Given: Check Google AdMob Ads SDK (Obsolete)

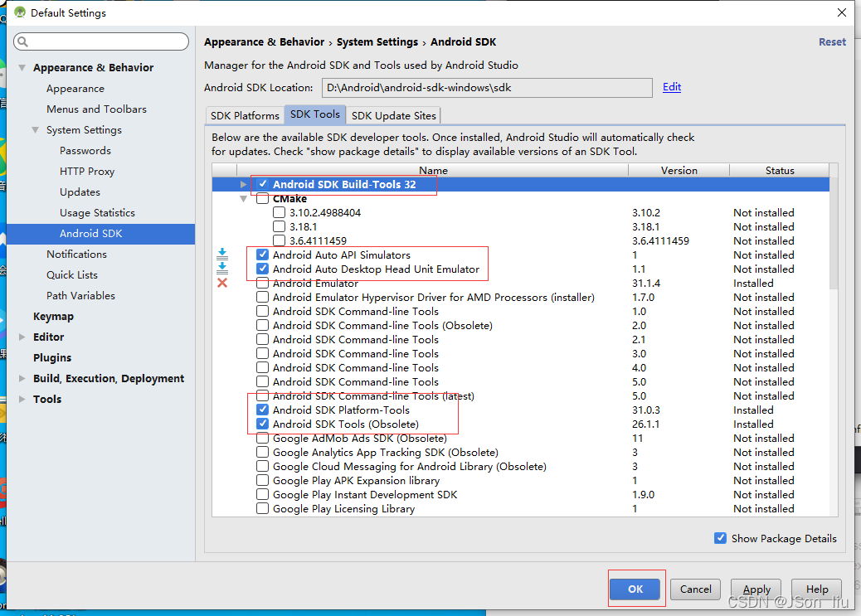Looking at the screenshot, I should pyautogui.click(x=262, y=438).
